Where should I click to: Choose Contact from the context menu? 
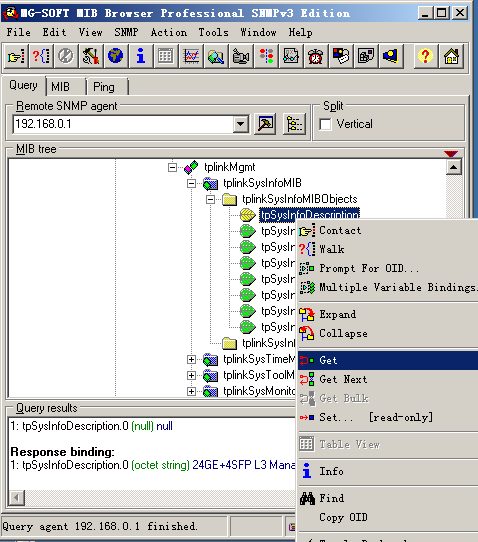click(x=388, y=231)
